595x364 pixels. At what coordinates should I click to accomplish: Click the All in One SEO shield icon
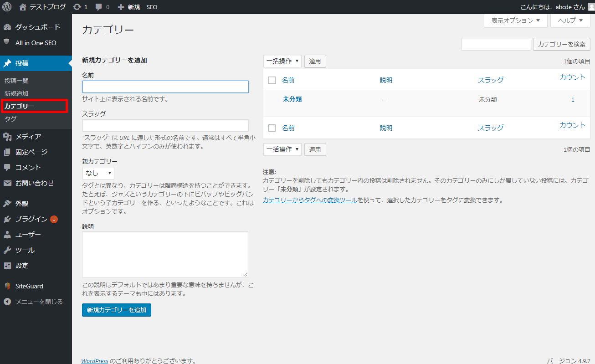[x=7, y=42]
